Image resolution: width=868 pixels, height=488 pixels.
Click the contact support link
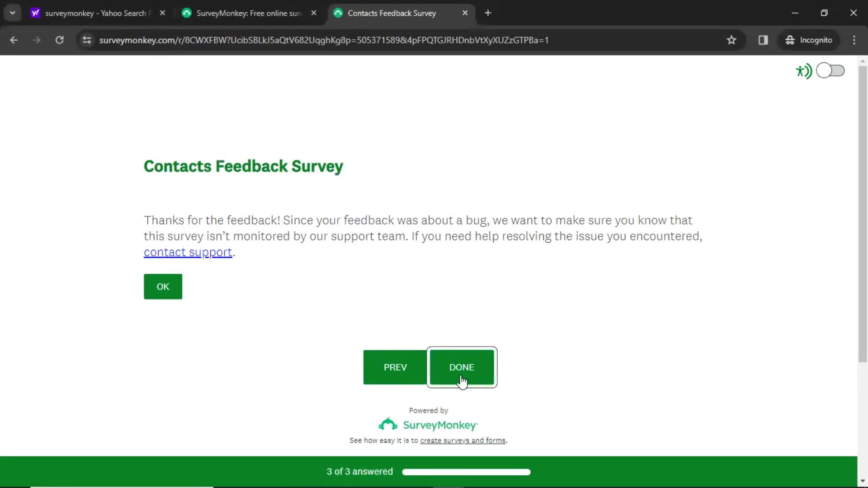[188, 251]
